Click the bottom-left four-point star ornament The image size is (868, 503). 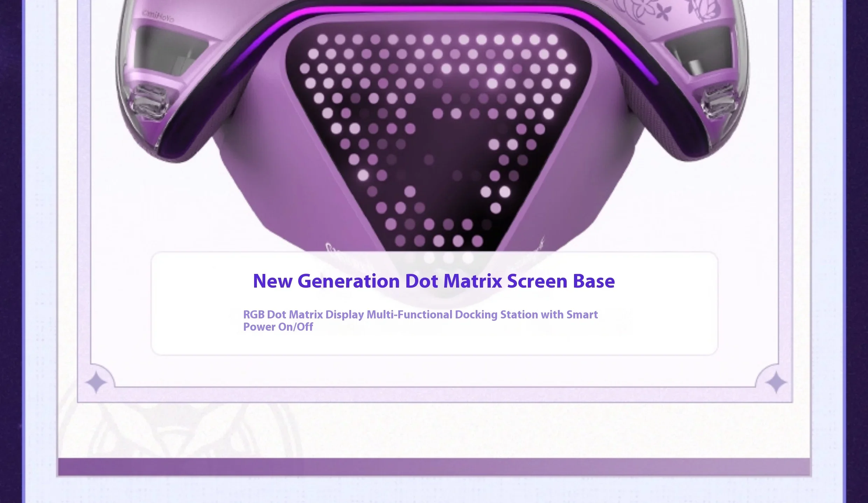click(96, 383)
